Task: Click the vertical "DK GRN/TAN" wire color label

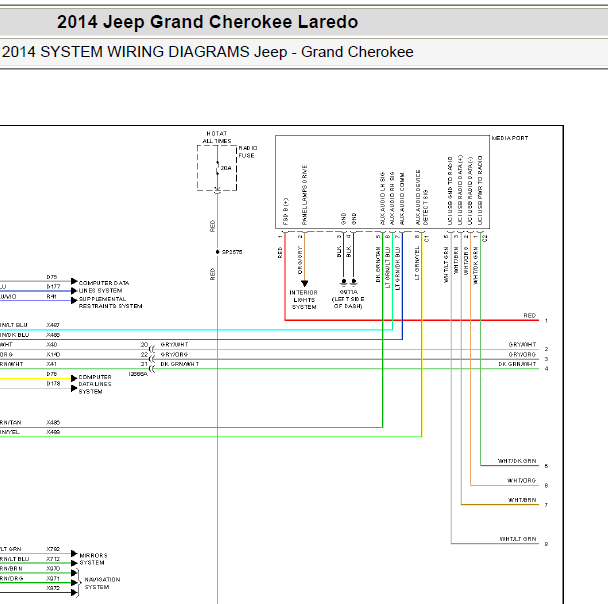Action: pyautogui.click(x=378, y=264)
